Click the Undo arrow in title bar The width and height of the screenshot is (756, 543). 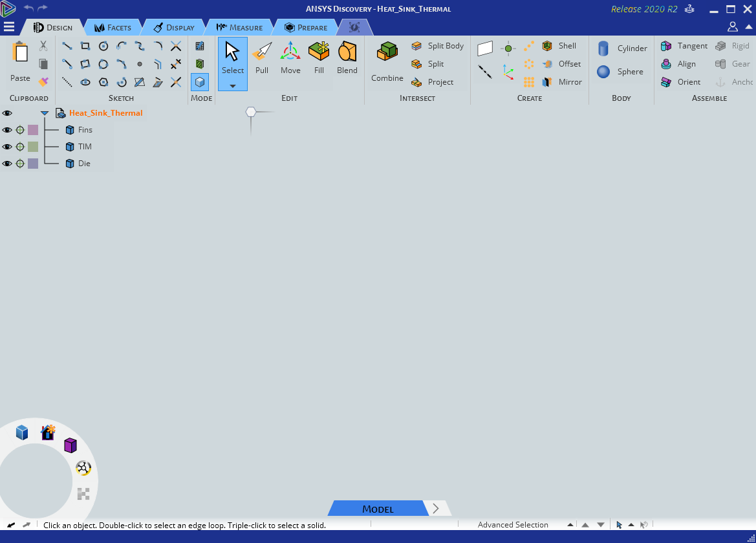tap(28, 8)
